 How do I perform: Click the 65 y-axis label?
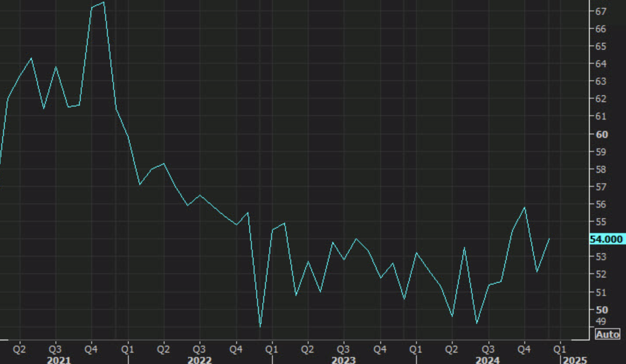601,46
